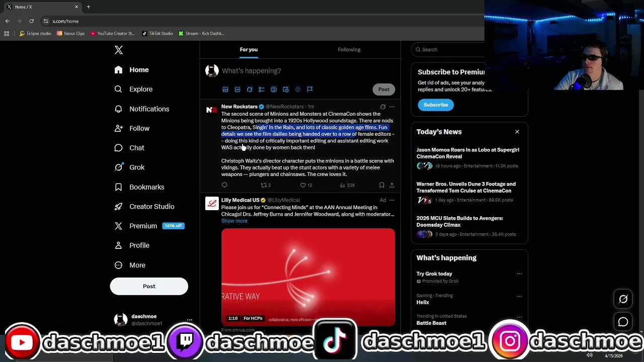Open Warner Bros Dune 3 news story
This screenshot has height=362, width=644.
469,192
